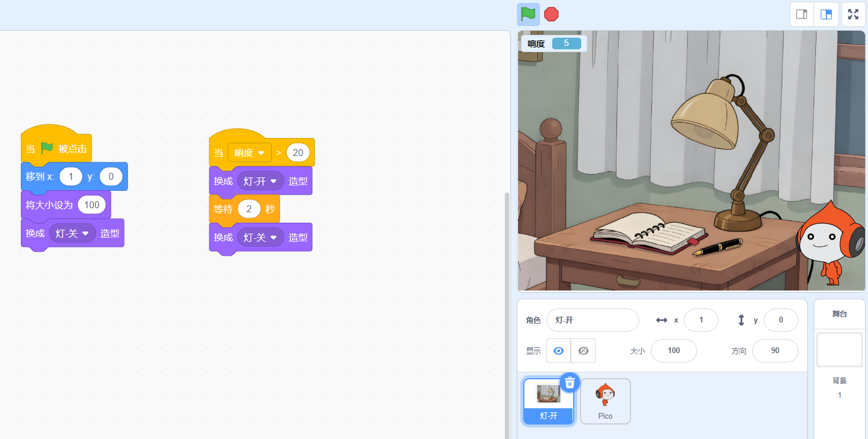The height and width of the screenshot is (439, 868).
Task: Edit sprite direction field 方向
Action: (775, 351)
